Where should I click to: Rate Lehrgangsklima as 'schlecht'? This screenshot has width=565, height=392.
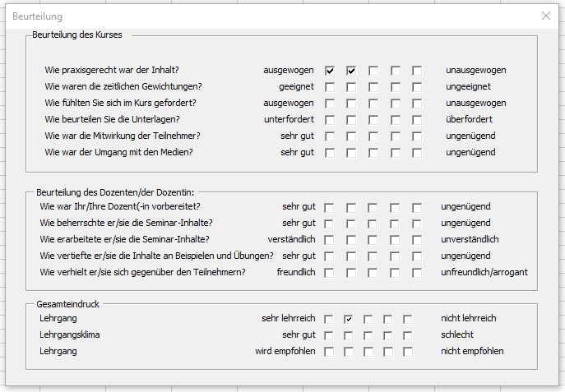coord(408,335)
